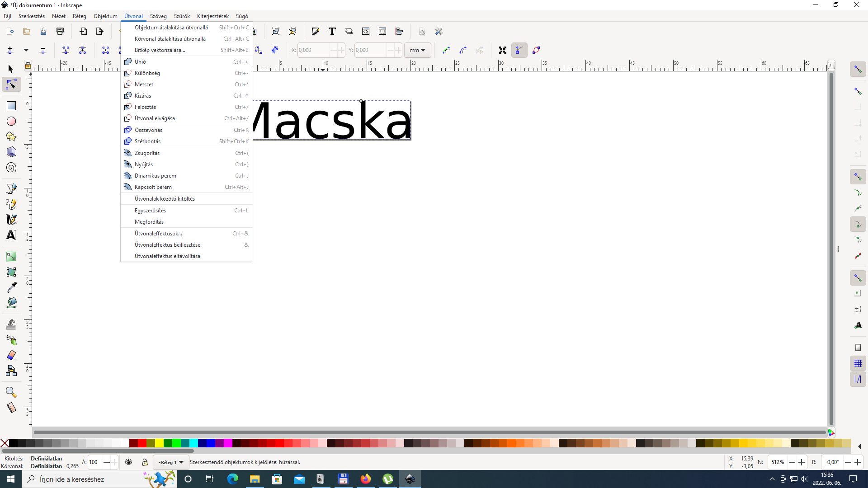868x488 pixels.
Task: Select the Text tool in toolbox
Action: 11,235
